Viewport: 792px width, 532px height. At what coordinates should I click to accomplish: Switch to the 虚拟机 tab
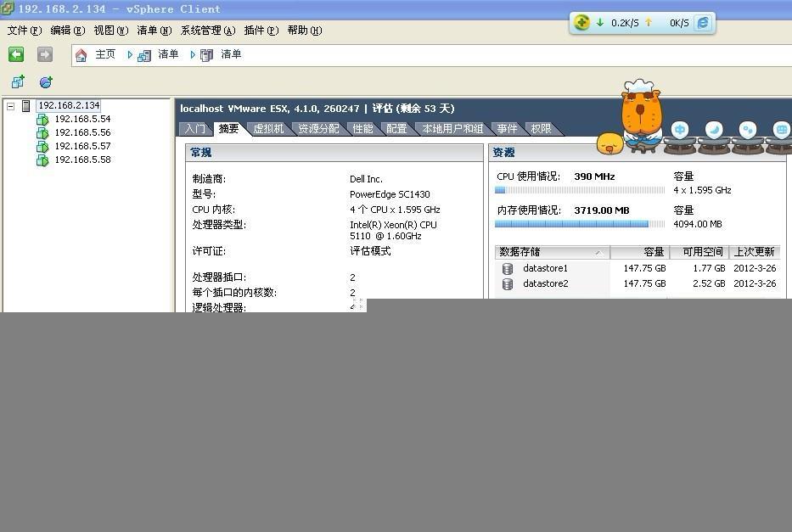tap(268, 129)
